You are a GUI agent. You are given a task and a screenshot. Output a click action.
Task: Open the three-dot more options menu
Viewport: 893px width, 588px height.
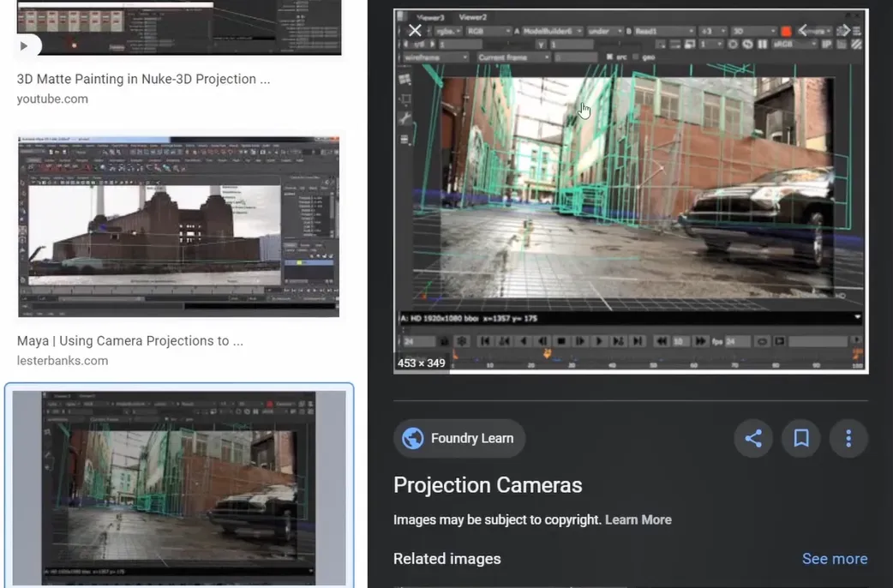[x=848, y=439]
